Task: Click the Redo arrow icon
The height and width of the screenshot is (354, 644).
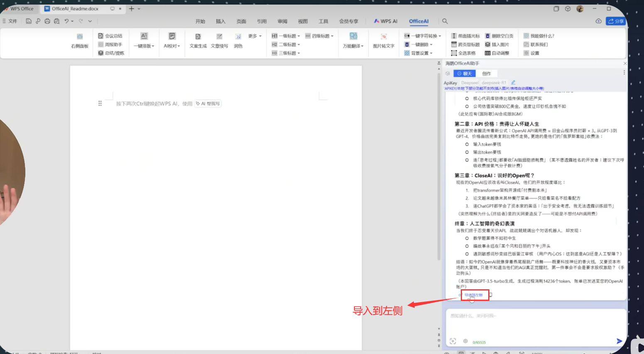Action: (x=81, y=21)
